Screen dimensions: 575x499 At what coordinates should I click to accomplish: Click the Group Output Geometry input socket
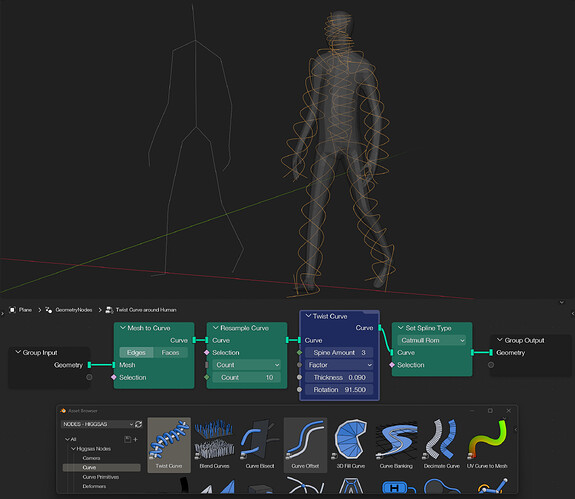491,353
